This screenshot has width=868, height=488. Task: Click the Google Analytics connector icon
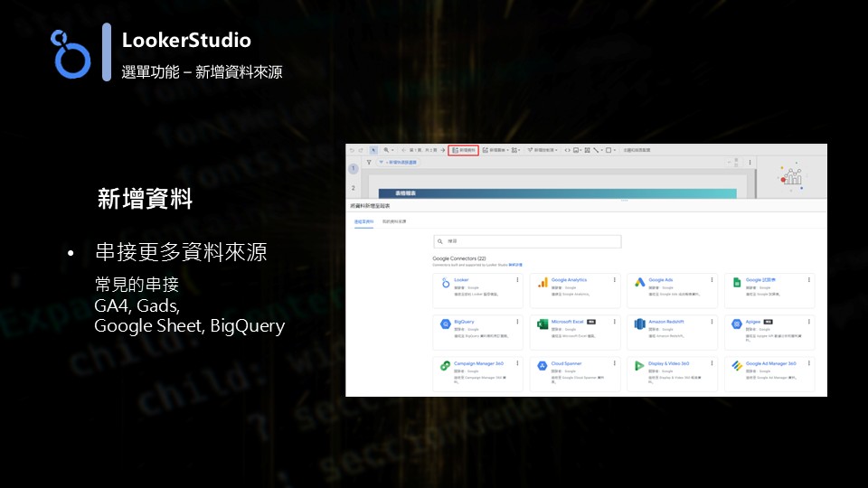click(x=542, y=283)
